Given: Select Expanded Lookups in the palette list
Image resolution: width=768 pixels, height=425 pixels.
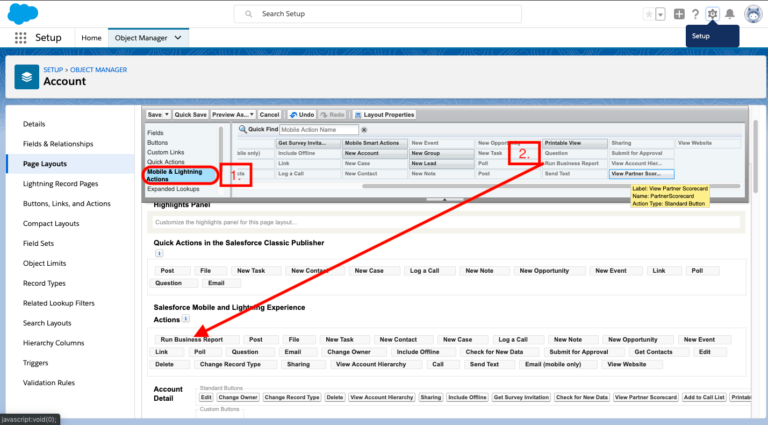Looking at the screenshot, I should tap(173, 189).
